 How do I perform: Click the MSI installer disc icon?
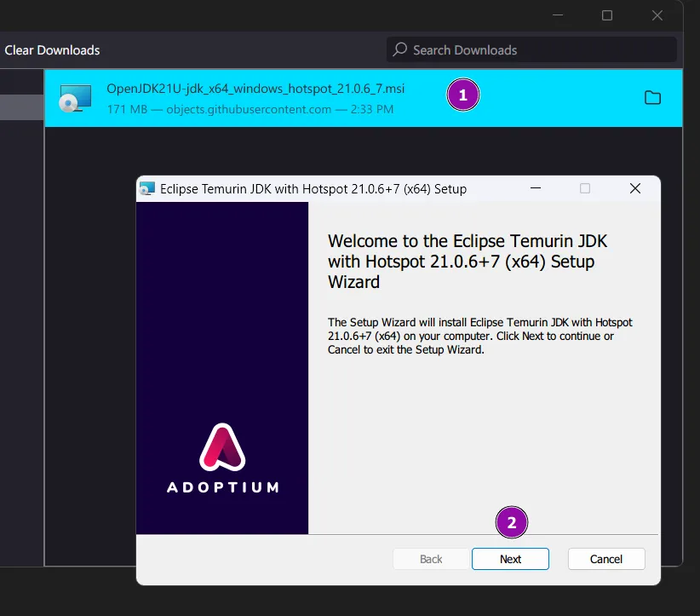pos(74,99)
